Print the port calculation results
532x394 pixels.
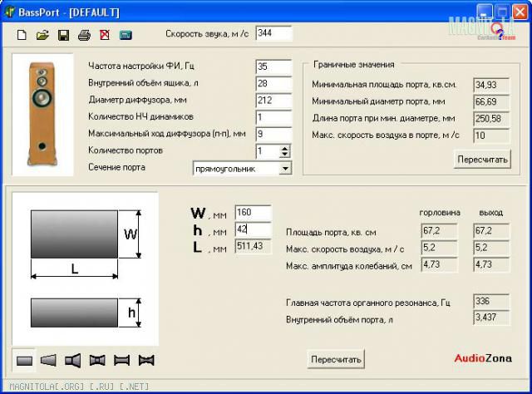coord(84,36)
